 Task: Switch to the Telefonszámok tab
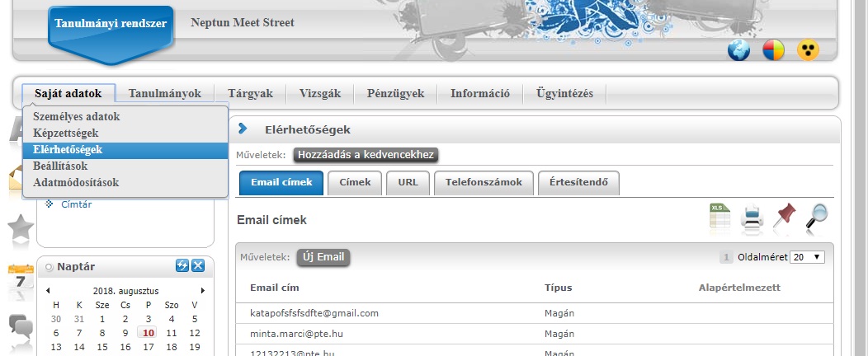coord(484,183)
